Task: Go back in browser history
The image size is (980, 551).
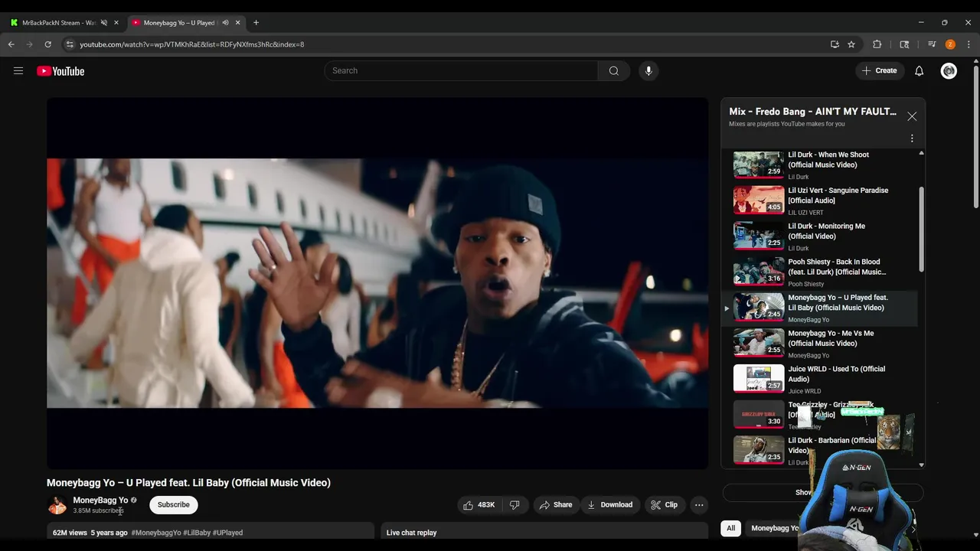Action: click(x=11, y=44)
